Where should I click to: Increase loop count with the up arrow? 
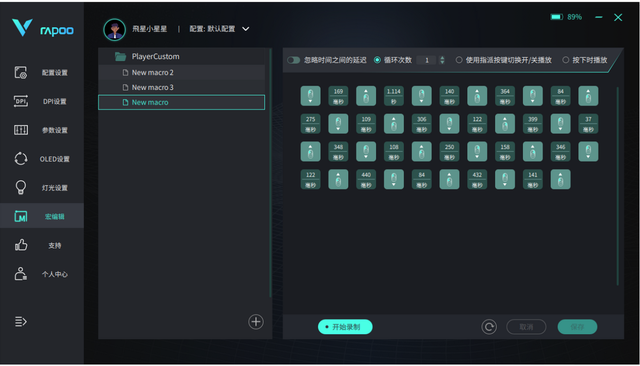tap(442, 58)
